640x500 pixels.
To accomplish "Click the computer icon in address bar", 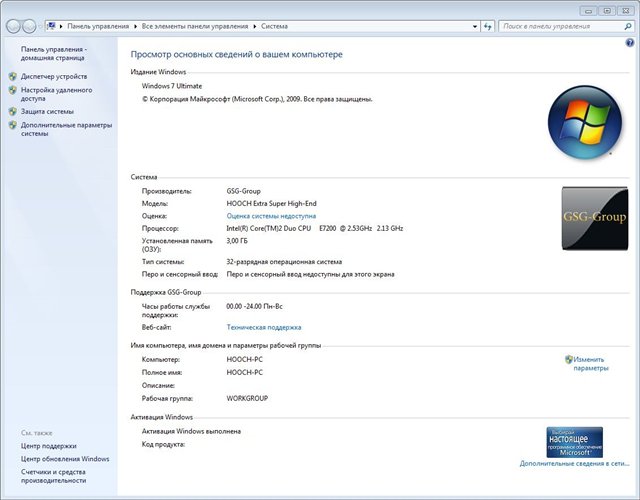I will click(51, 26).
